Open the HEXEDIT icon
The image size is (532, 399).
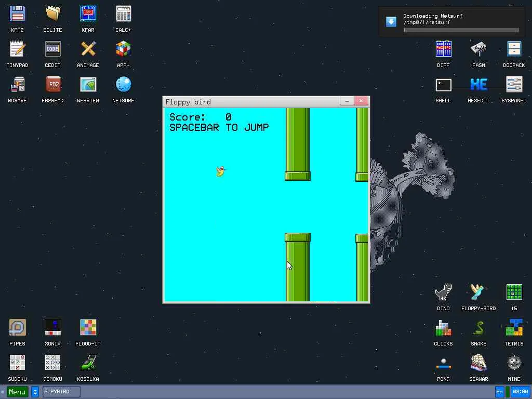478,85
